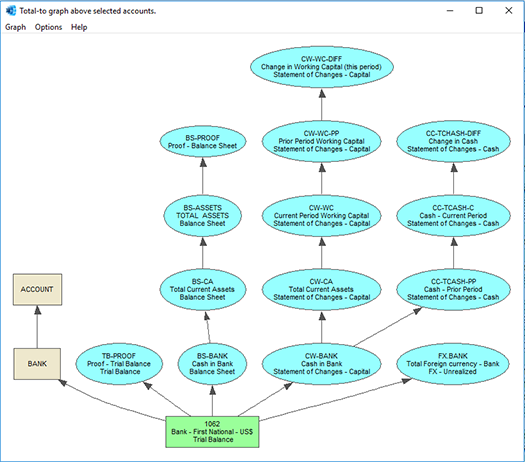Select the CW-WC Current Period Working Capital node
The image size is (525, 462).
(x=322, y=216)
